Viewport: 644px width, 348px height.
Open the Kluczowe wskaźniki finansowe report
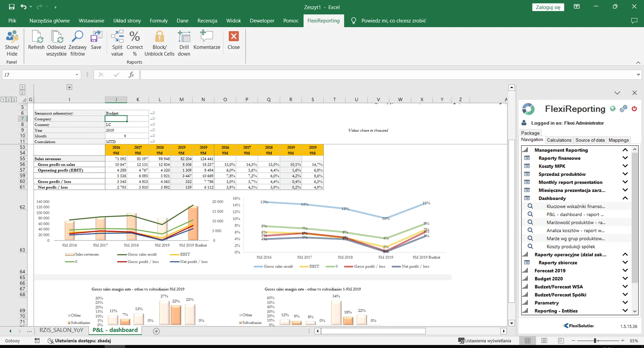coord(576,206)
